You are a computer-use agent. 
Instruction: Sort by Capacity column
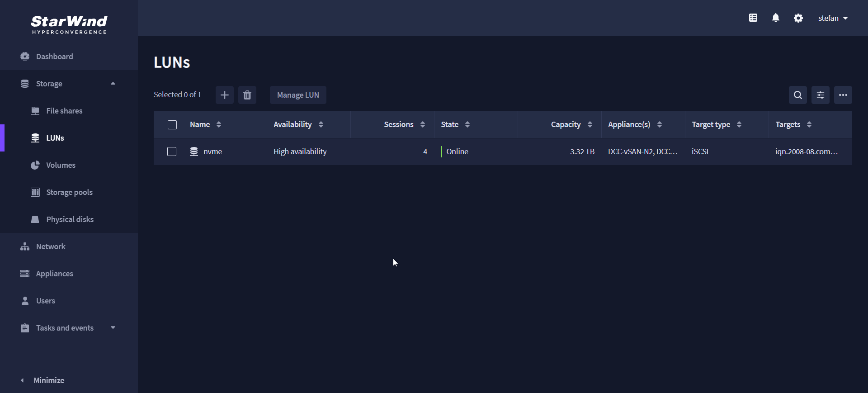tap(590, 124)
